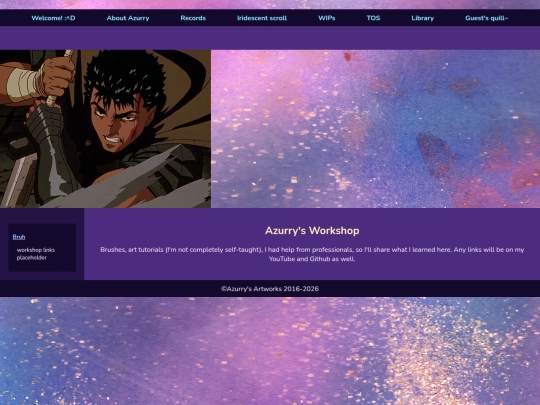Click the 'workshop links placeholder' text
The width and height of the screenshot is (540, 405).
pyautogui.click(x=36, y=254)
